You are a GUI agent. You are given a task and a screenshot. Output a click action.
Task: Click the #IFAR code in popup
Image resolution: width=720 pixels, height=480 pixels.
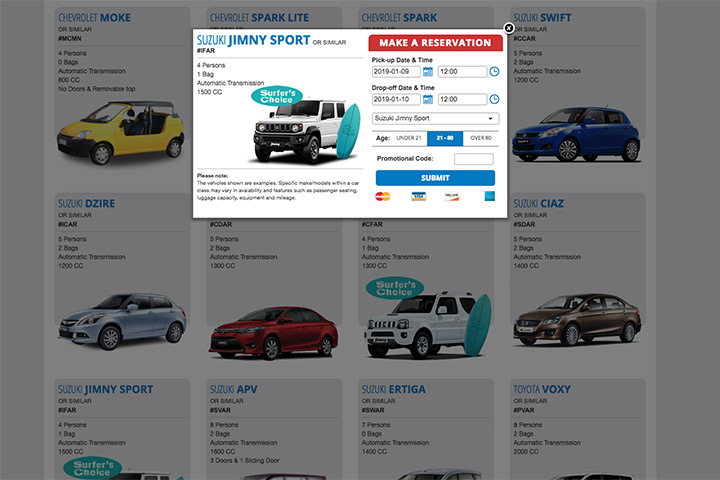click(x=206, y=51)
